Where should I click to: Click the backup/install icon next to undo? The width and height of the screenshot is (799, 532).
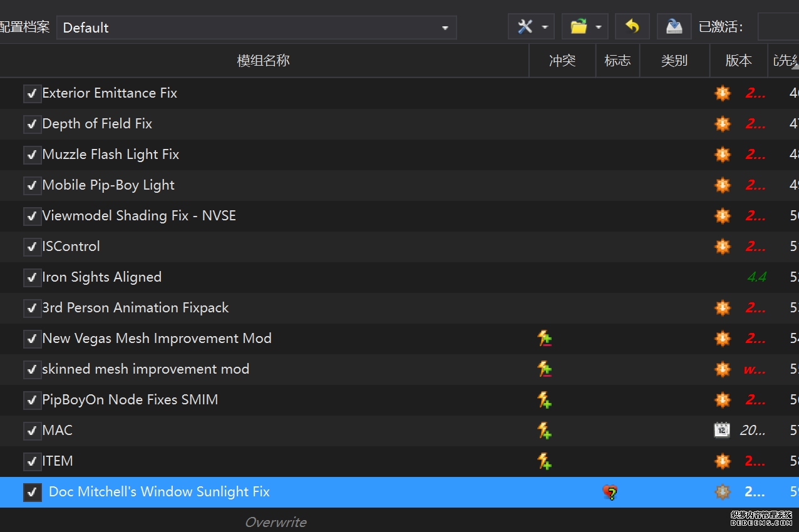(674, 27)
